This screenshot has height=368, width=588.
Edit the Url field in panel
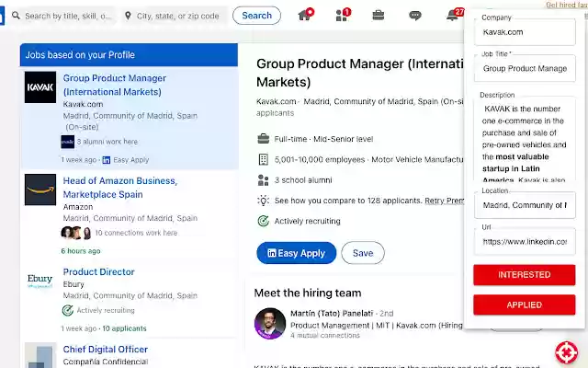point(525,241)
